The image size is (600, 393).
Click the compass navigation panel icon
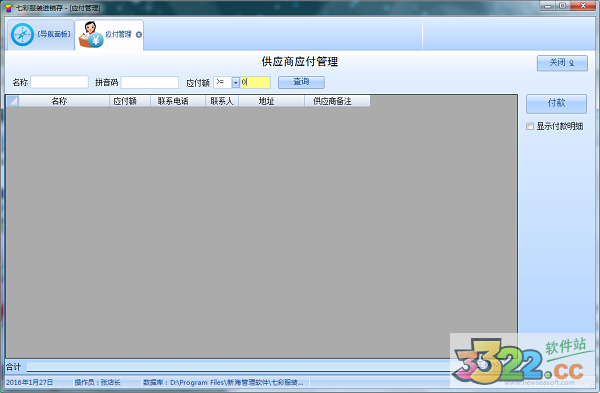22,35
